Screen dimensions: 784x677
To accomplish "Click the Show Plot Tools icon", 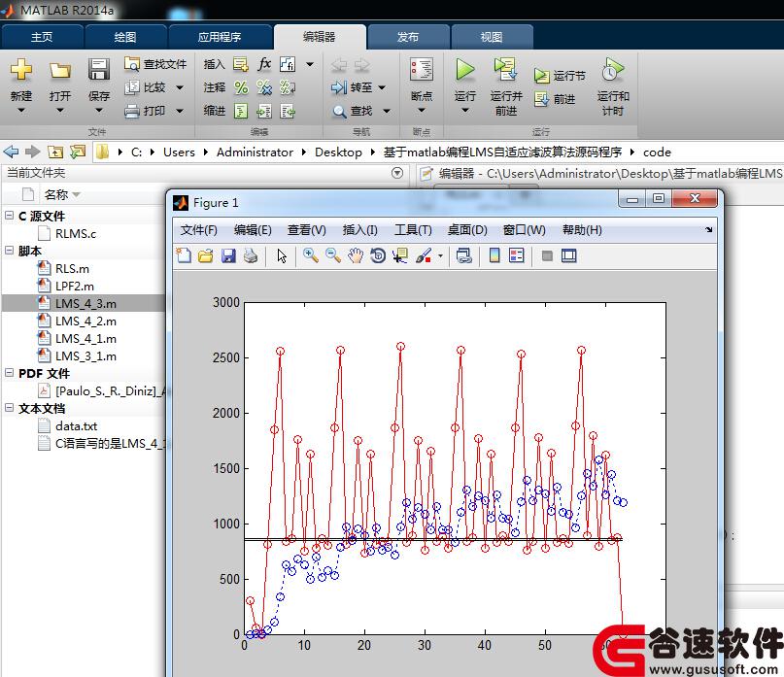I will (x=569, y=256).
